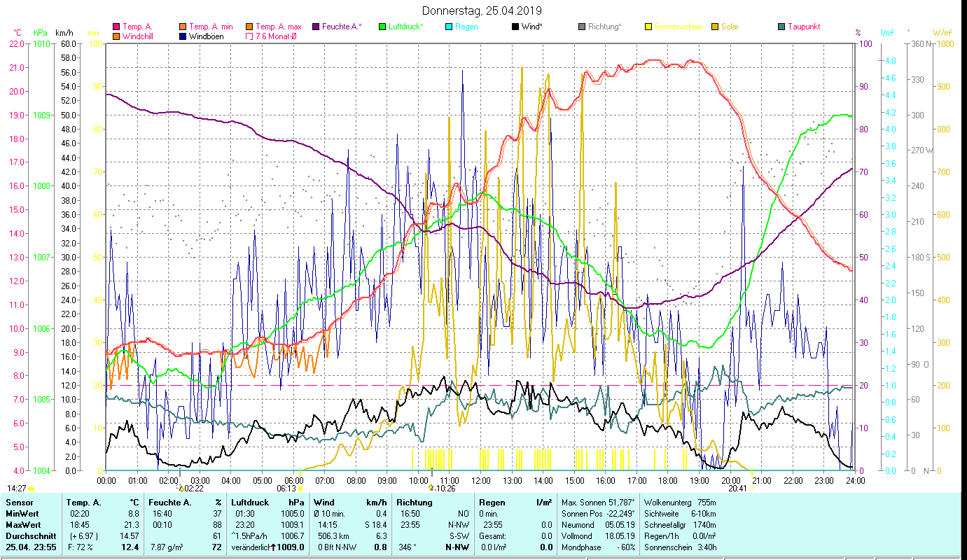Click the 'W/m²' axis unit at top right

942,33
